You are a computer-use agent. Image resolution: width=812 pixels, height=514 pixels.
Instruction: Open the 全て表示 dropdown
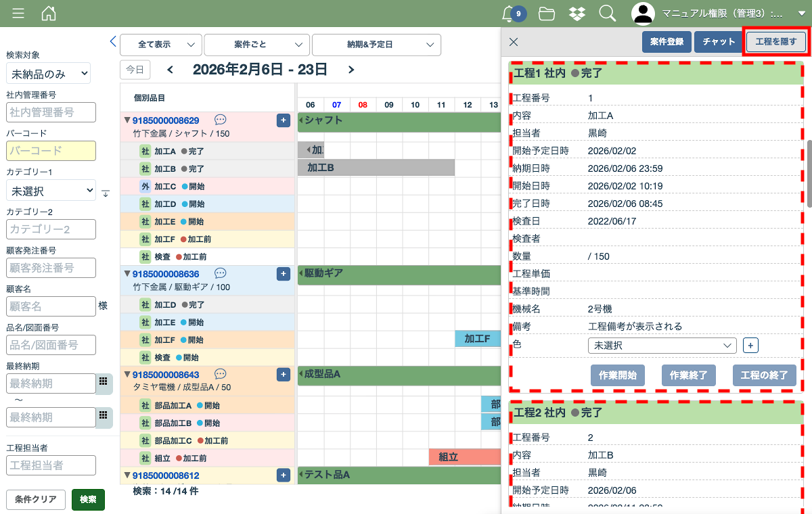click(x=160, y=45)
